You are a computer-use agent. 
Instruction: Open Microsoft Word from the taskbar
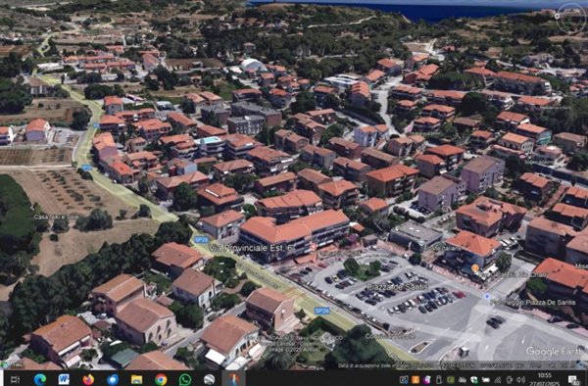(64, 379)
